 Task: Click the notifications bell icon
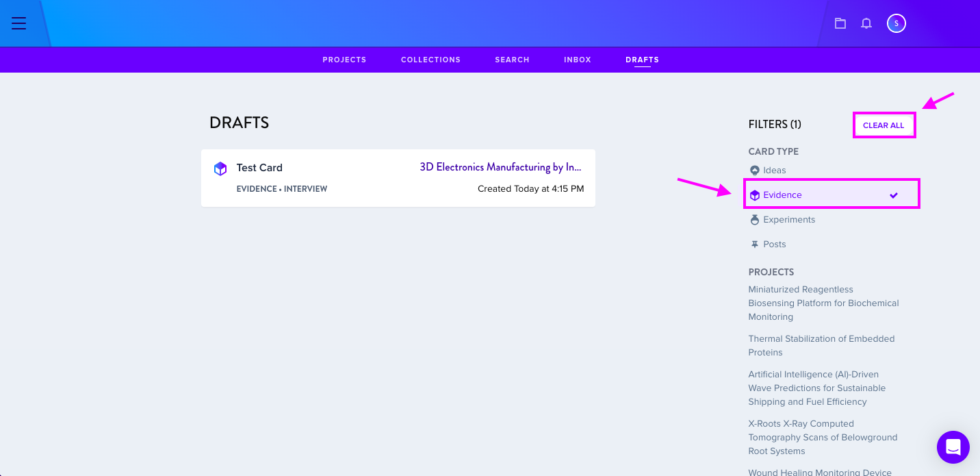tap(866, 23)
